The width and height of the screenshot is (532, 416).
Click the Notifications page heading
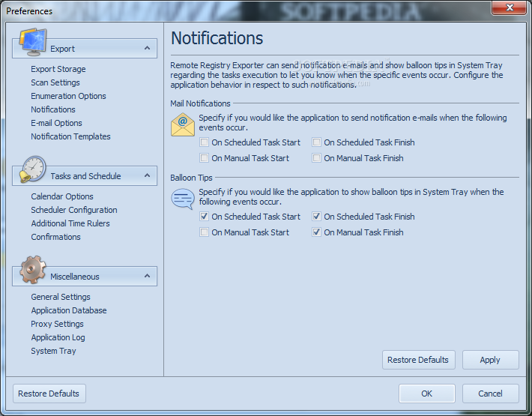pyautogui.click(x=217, y=37)
